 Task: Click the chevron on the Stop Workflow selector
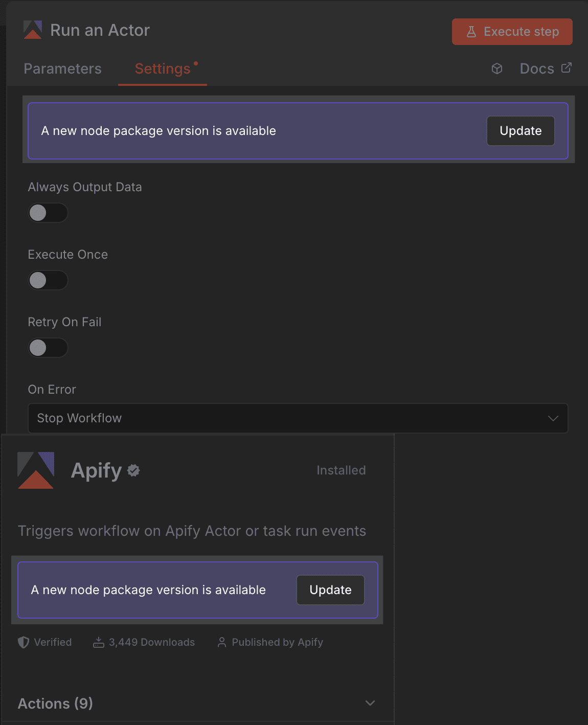[x=553, y=418]
